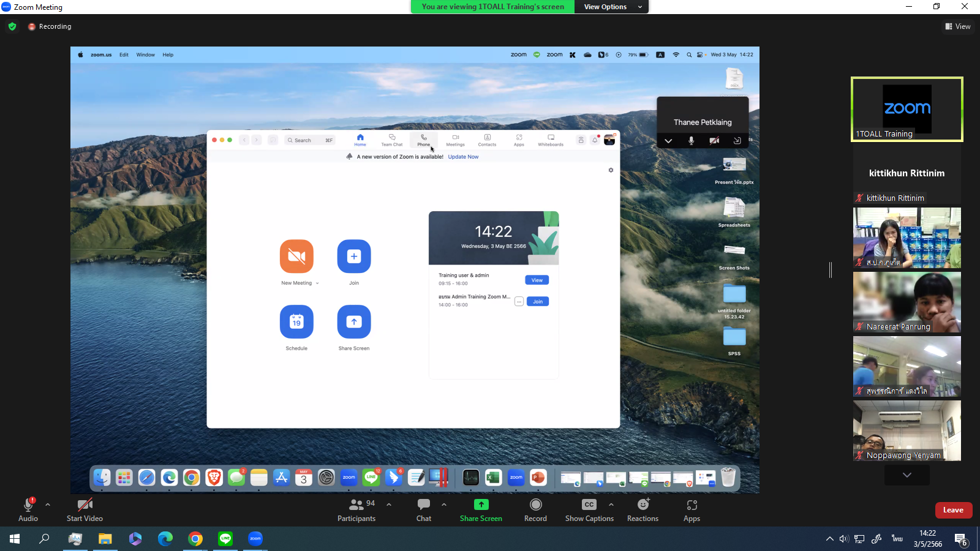Image resolution: width=980 pixels, height=551 pixels.
Task: Click the red Leave button
Action: [953, 510]
